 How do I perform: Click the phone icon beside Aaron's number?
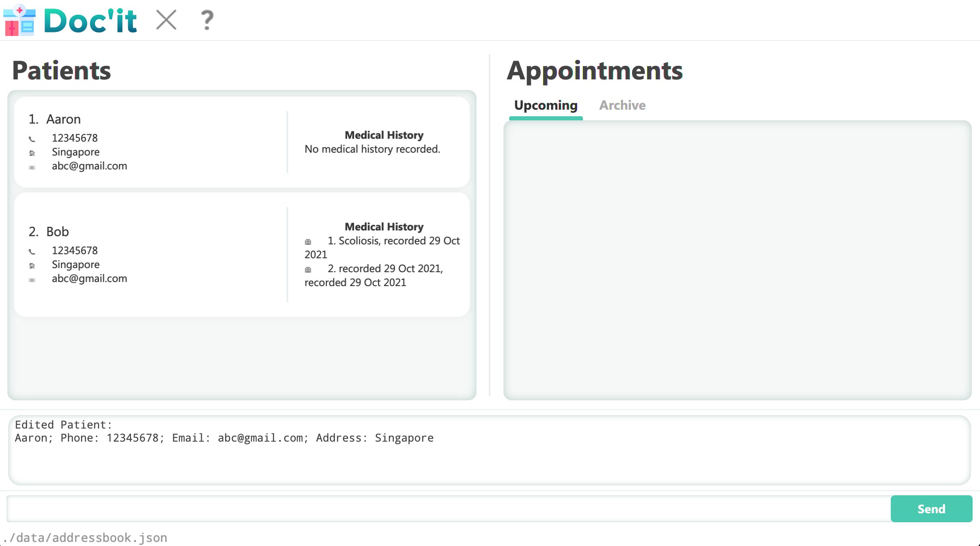point(32,139)
